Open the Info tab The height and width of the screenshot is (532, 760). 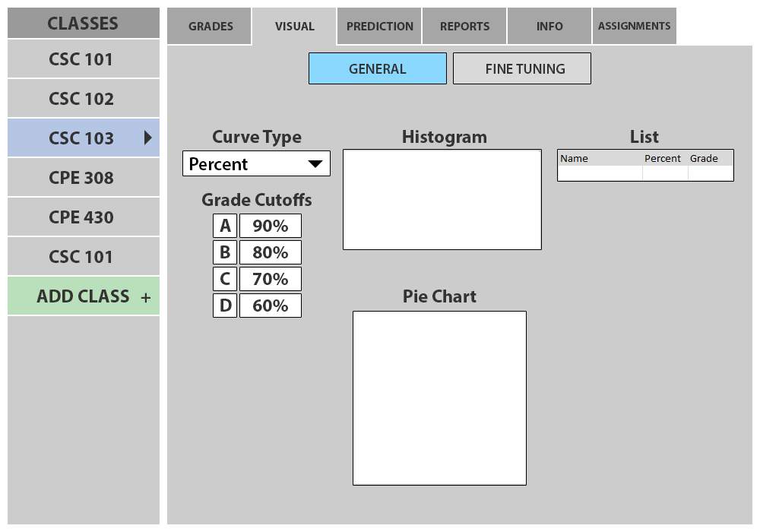(549, 27)
